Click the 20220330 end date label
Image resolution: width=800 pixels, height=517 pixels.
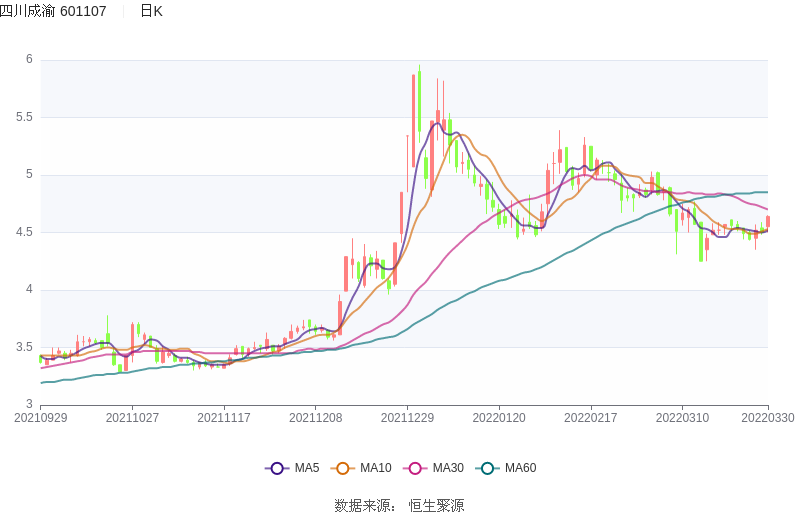(x=768, y=418)
